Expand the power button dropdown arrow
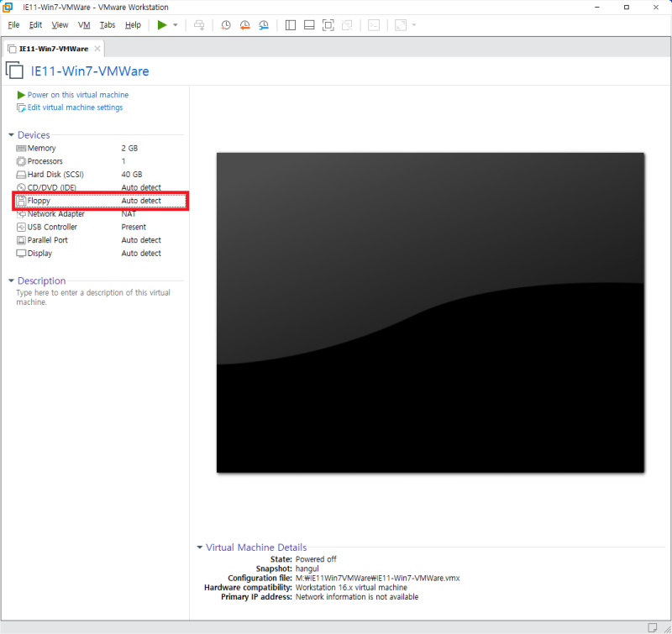The width and height of the screenshot is (672, 634). pos(174,24)
